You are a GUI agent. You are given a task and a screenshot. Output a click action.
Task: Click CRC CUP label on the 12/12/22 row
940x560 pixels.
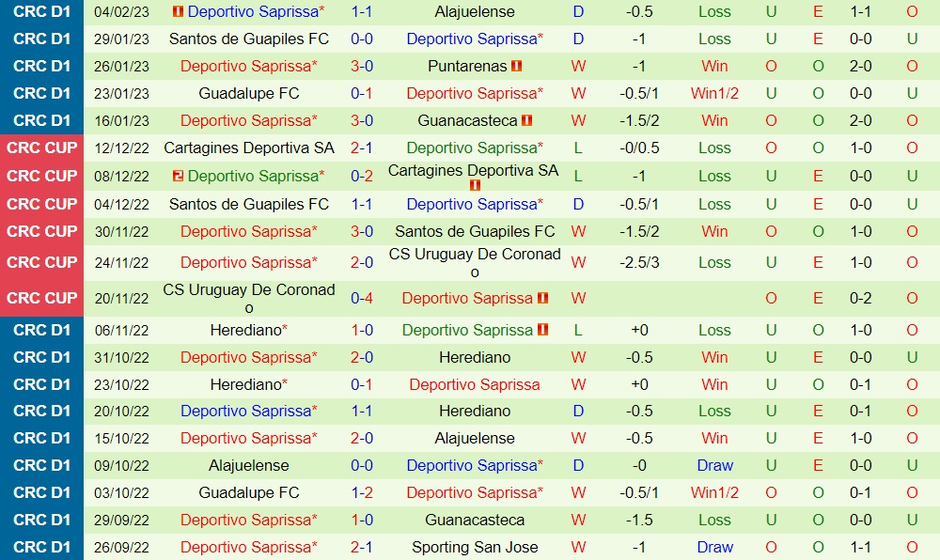click(42, 148)
